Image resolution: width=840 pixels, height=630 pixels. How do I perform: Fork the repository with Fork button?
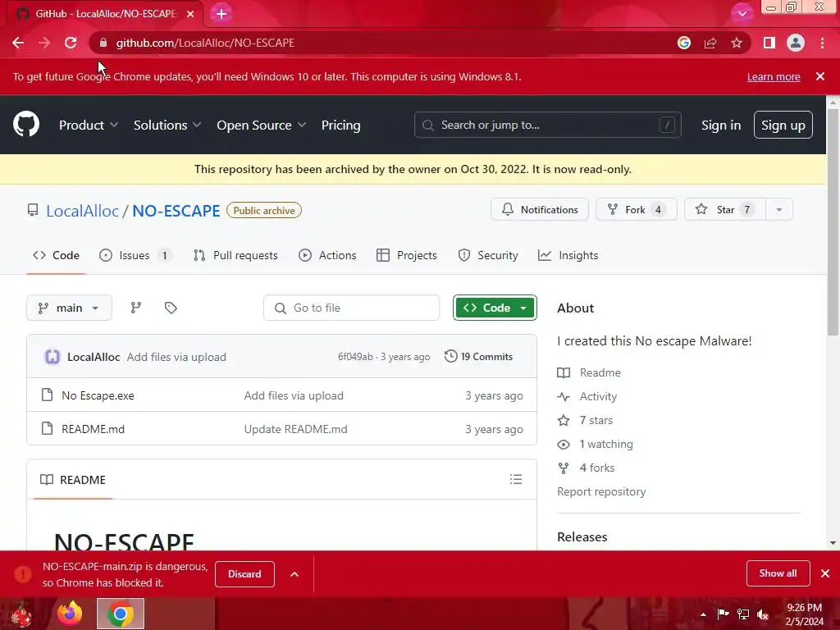click(x=637, y=209)
